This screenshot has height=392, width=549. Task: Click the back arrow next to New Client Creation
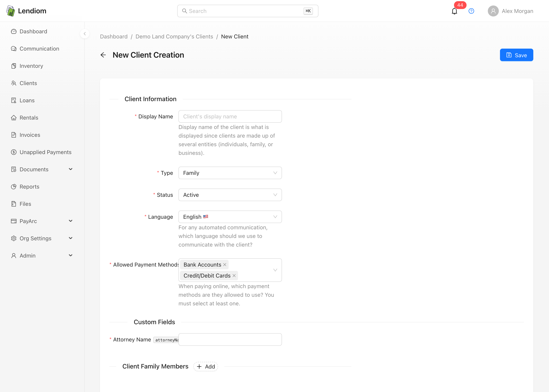click(x=103, y=55)
